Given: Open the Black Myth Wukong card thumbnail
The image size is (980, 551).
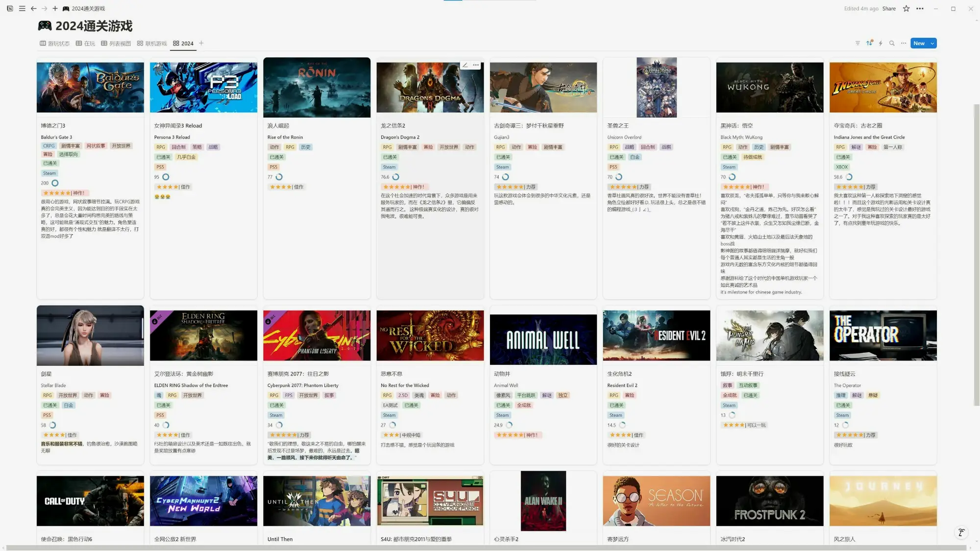Looking at the screenshot, I should 769,87.
